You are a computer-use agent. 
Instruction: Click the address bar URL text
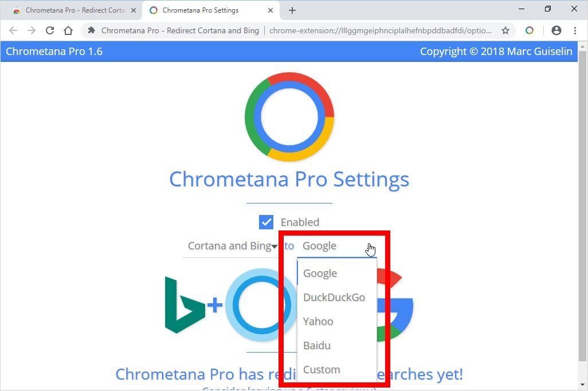[380, 30]
